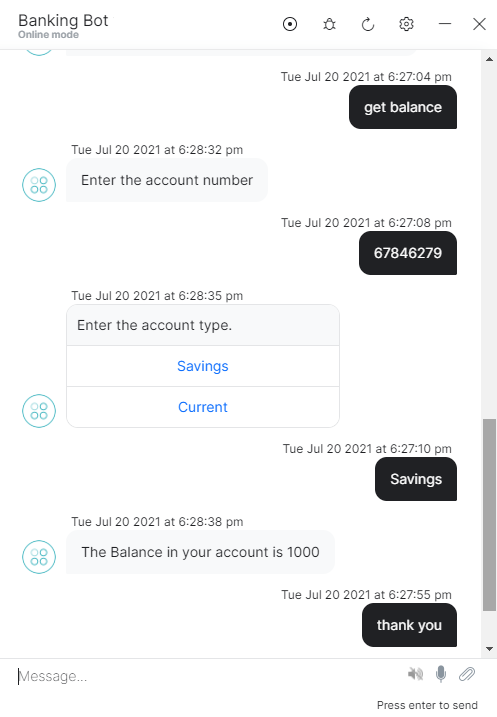Select the 'get balance' message bubble
Viewport: 497px width, 717px height.
tap(403, 107)
